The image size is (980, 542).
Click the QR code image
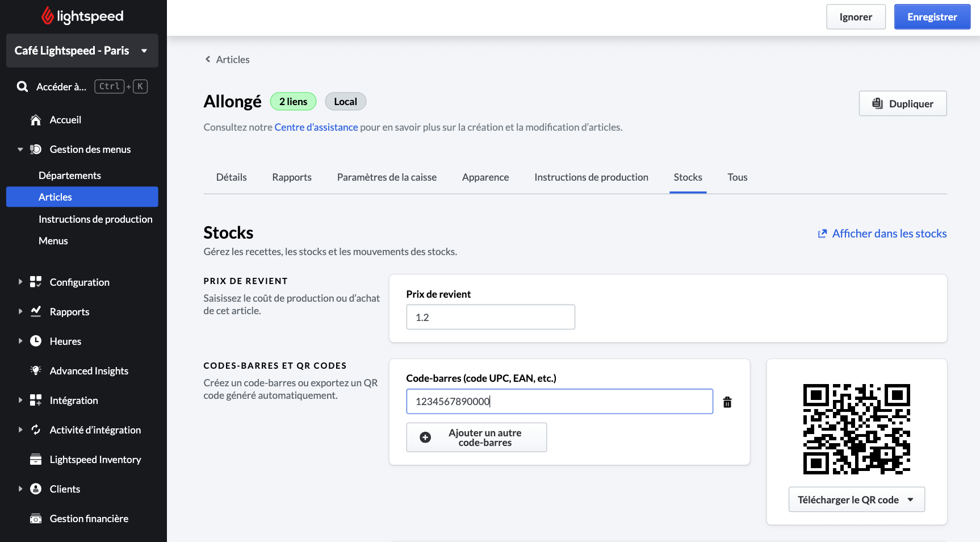pyautogui.click(x=856, y=429)
